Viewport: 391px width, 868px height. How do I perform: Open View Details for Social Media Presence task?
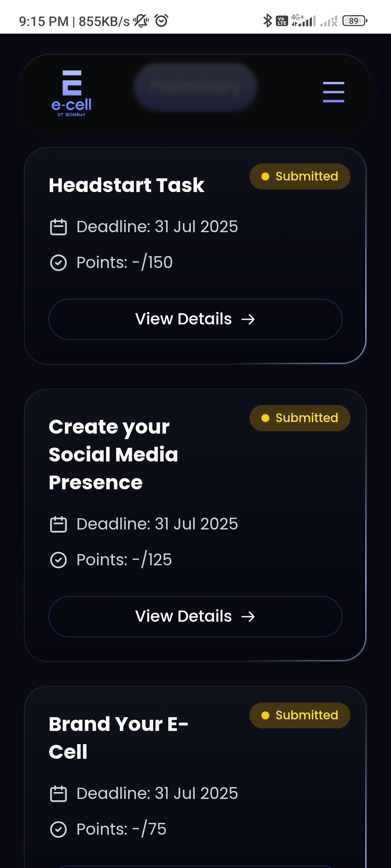point(195,617)
